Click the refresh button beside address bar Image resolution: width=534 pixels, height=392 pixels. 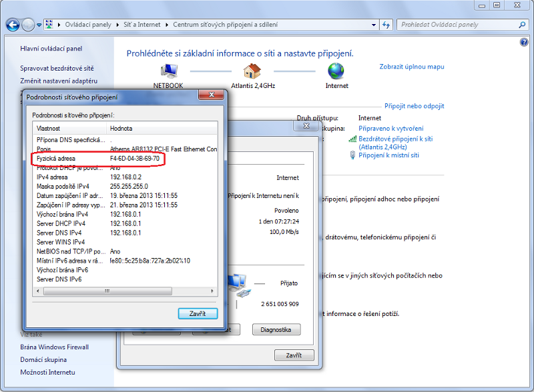coord(386,25)
